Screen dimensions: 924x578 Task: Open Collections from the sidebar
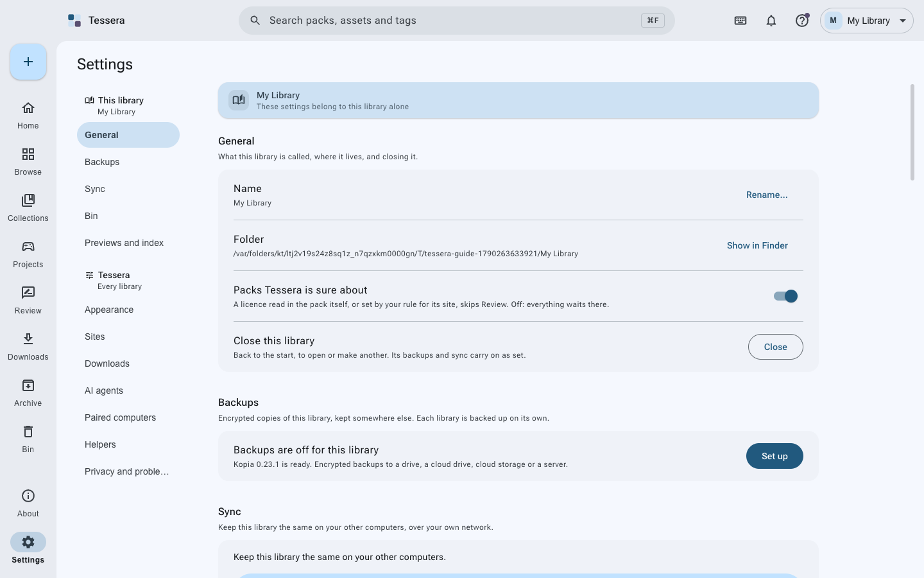28,208
